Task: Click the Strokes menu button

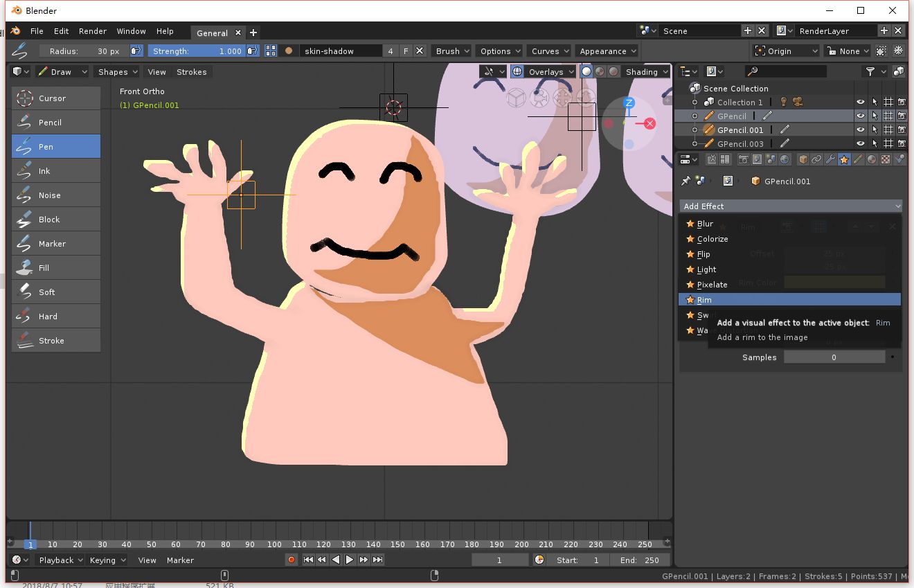Action: coord(191,72)
